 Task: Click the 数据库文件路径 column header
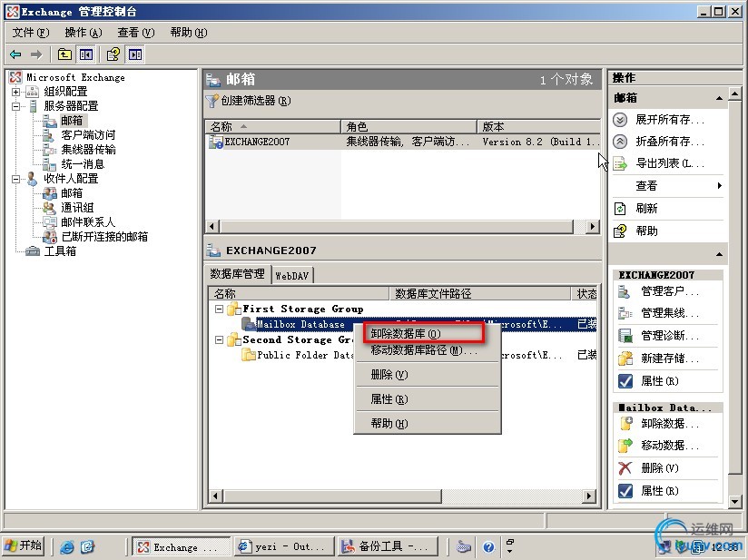[x=480, y=293]
